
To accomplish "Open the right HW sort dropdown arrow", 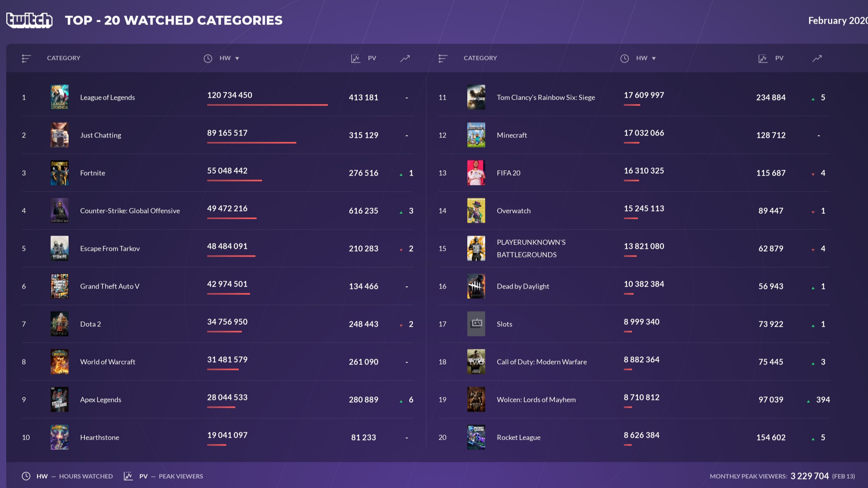I will pyautogui.click(x=654, y=58).
